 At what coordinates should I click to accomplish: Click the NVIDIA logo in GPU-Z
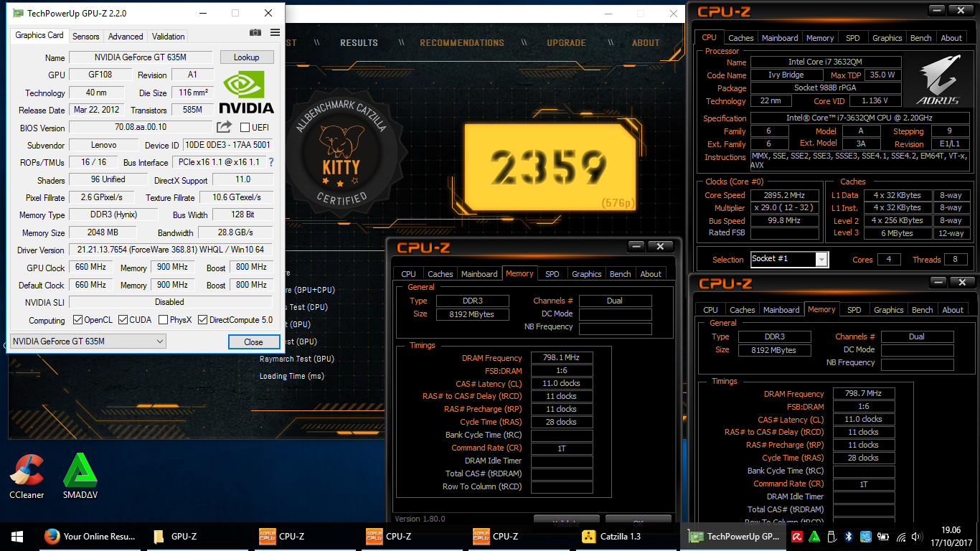coord(246,93)
